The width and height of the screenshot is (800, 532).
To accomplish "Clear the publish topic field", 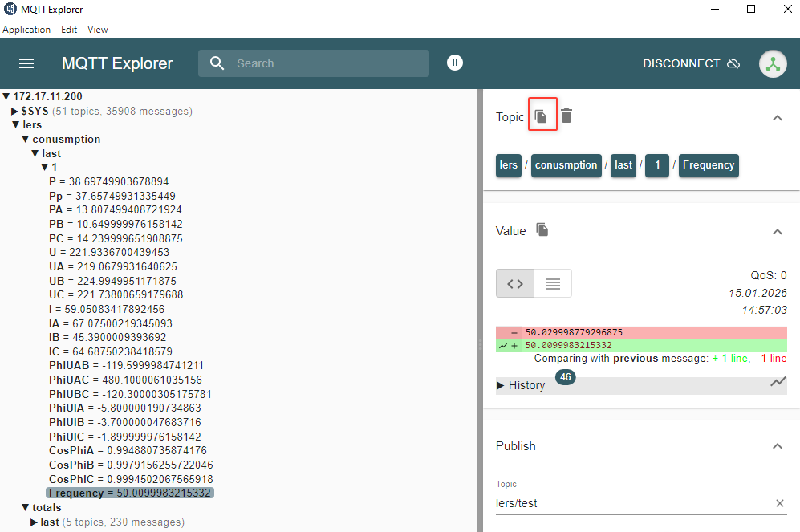I will coord(779,503).
